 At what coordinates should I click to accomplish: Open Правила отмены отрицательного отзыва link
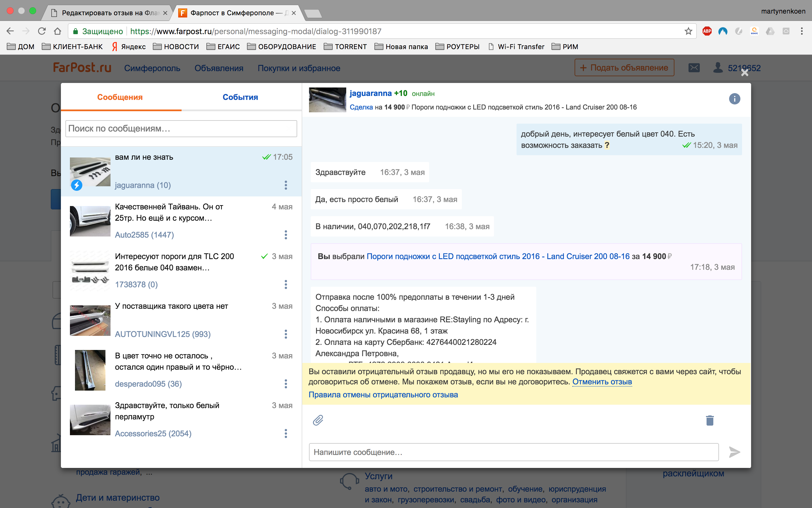[383, 395]
